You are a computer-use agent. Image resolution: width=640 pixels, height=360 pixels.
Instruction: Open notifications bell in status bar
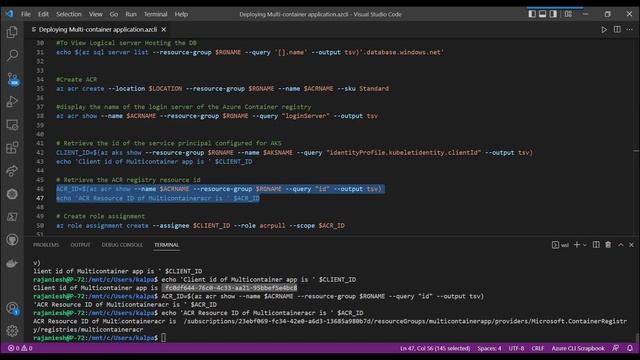(x=630, y=348)
